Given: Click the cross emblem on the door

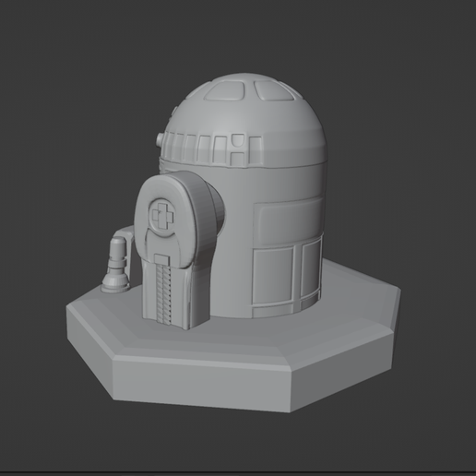Looking at the screenshot, I should pyautogui.click(x=162, y=215).
